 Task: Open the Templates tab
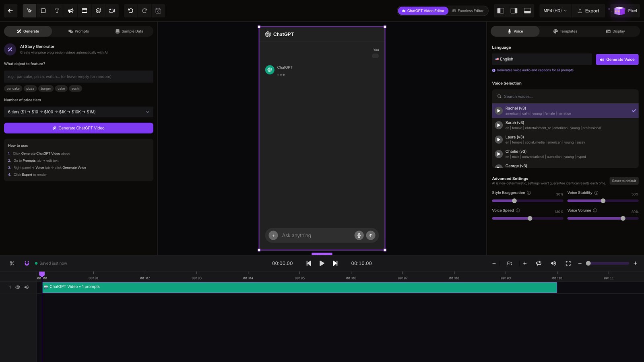pyautogui.click(x=565, y=31)
